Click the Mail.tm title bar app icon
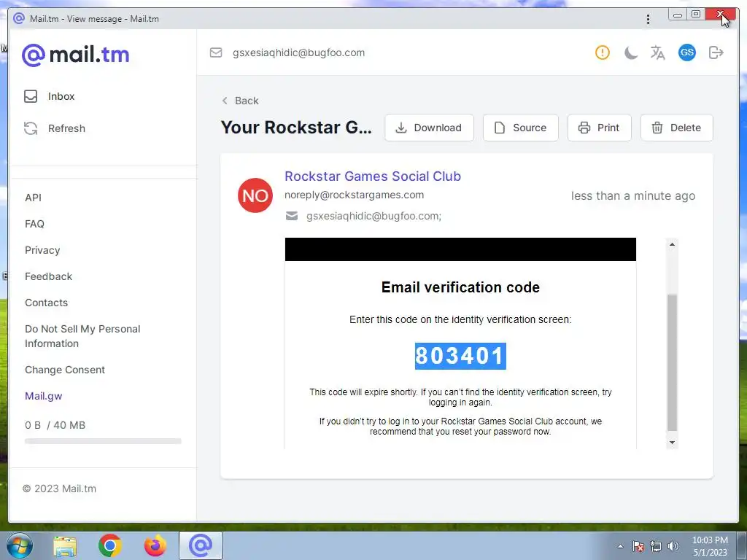This screenshot has width=747, height=560. [18, 18]
